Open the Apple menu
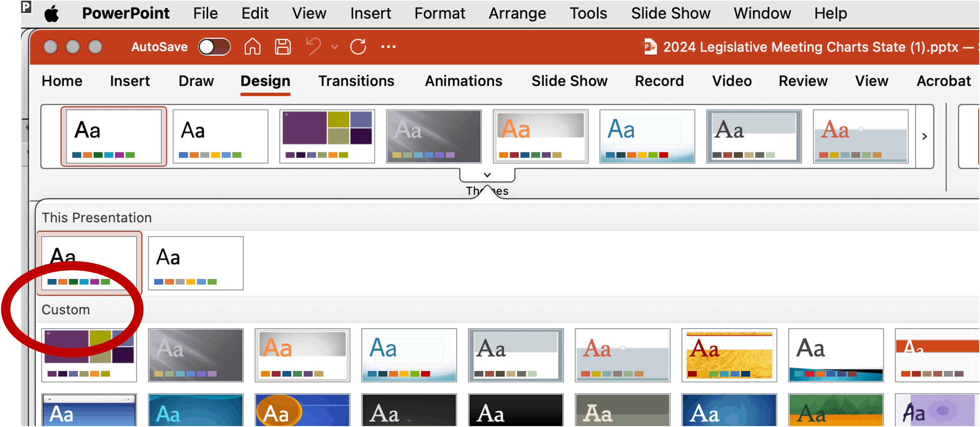The width and height of the screenshot is (980, 427). coord(52,14)
